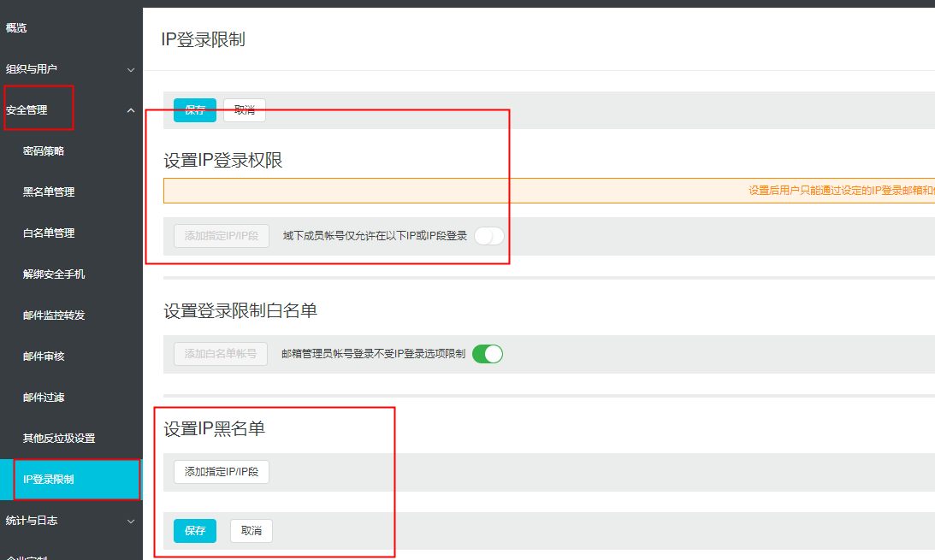Viewport: 935px width, 560px height.
Task: Click the 添加白名单帐号 button
Action: (x=221, y=354)
